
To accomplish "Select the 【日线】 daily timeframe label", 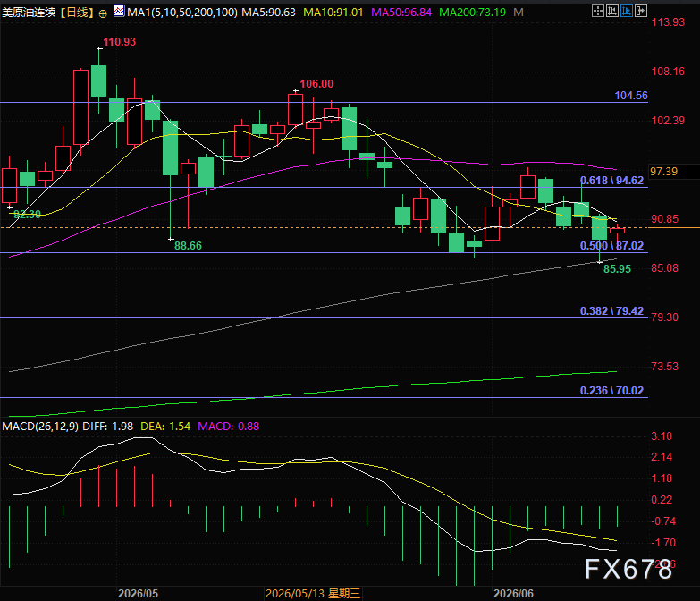I will coord(76,13).
